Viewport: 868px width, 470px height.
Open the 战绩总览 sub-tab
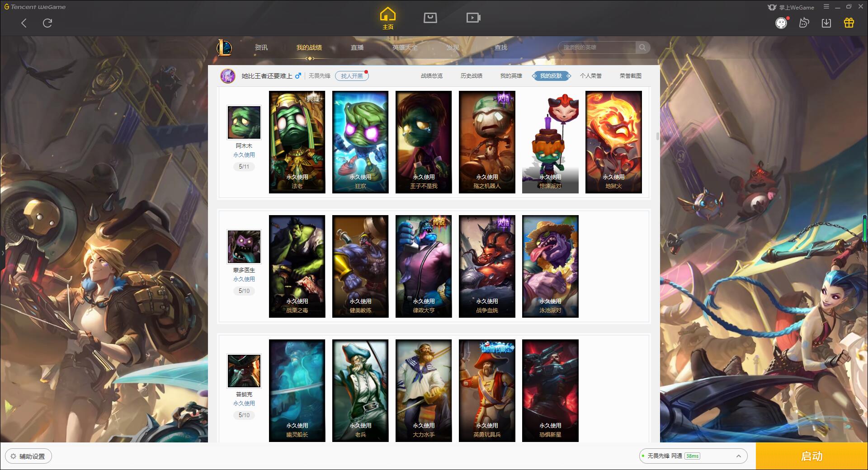[x=432, y=76]
